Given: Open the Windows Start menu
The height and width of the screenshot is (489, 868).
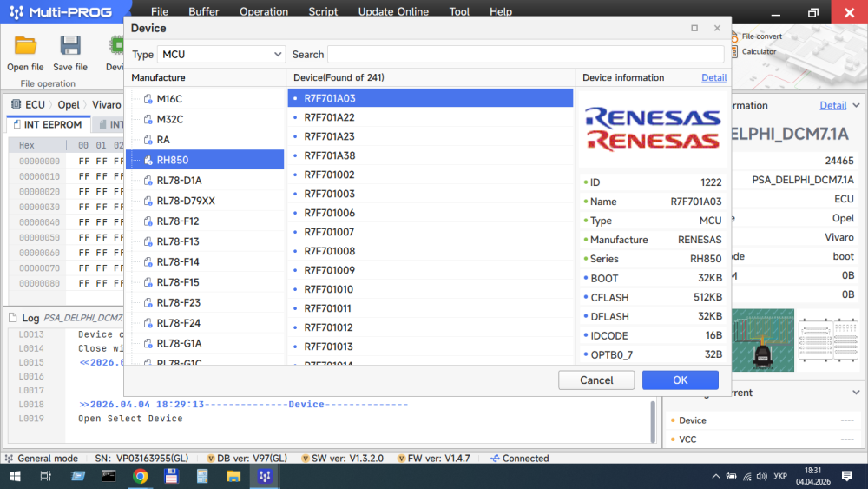Looking at the screenshot, I should click(x=15, y=476).
